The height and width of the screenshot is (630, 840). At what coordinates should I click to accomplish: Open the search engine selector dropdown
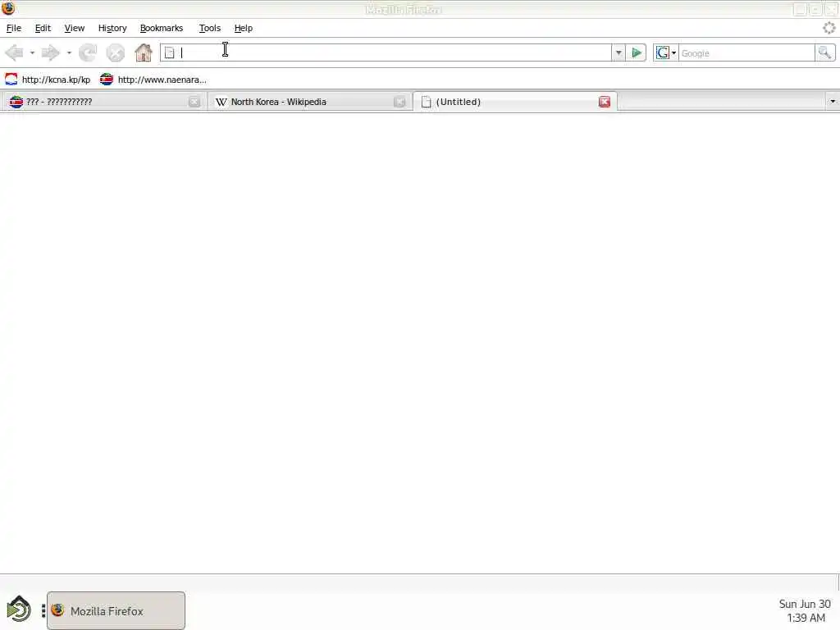point(666,52)
